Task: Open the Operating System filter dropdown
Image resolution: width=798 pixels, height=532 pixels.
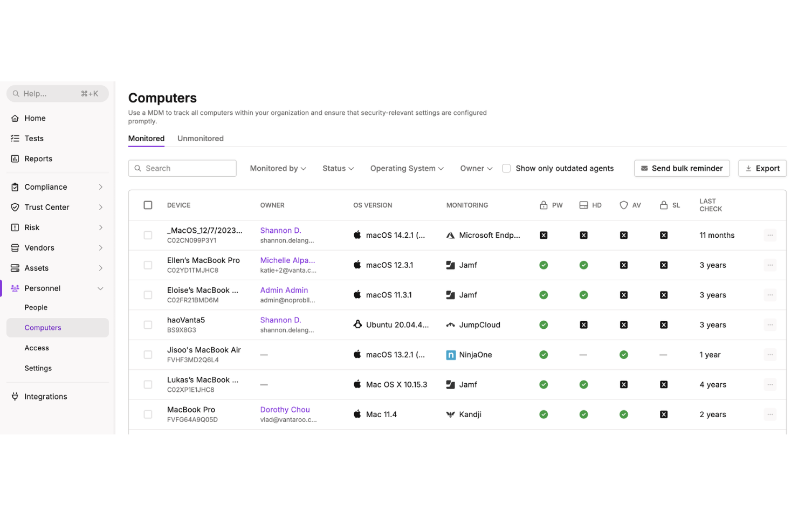Action: 407,168
